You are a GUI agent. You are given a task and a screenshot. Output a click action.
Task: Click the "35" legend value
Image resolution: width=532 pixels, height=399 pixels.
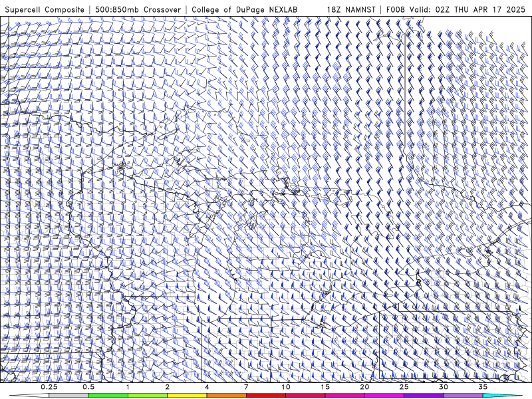click(x=483, y=387)
